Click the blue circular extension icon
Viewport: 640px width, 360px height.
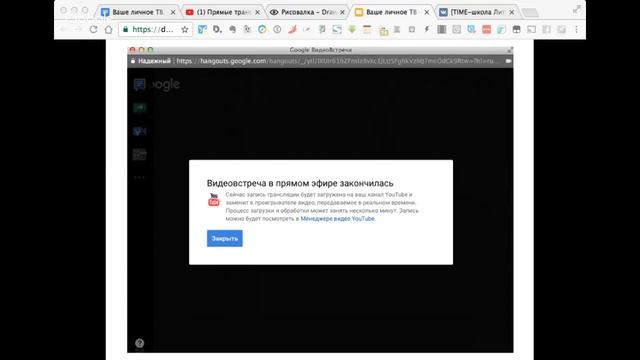(x=262, y=29)
